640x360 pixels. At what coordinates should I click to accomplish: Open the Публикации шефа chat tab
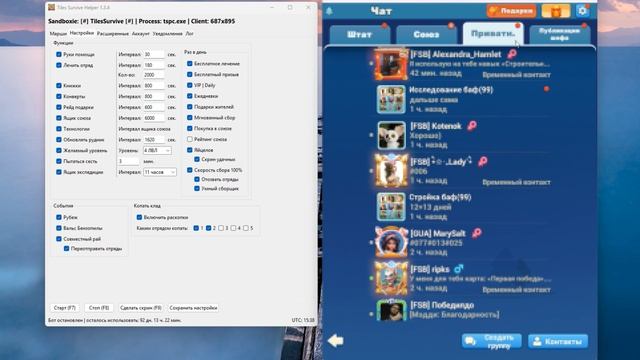pyautogui.click(x=559, y=34)
